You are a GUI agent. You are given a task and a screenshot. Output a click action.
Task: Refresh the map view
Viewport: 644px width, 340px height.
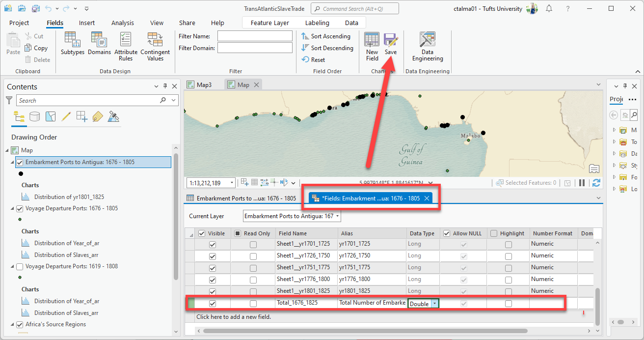(596, 183)
